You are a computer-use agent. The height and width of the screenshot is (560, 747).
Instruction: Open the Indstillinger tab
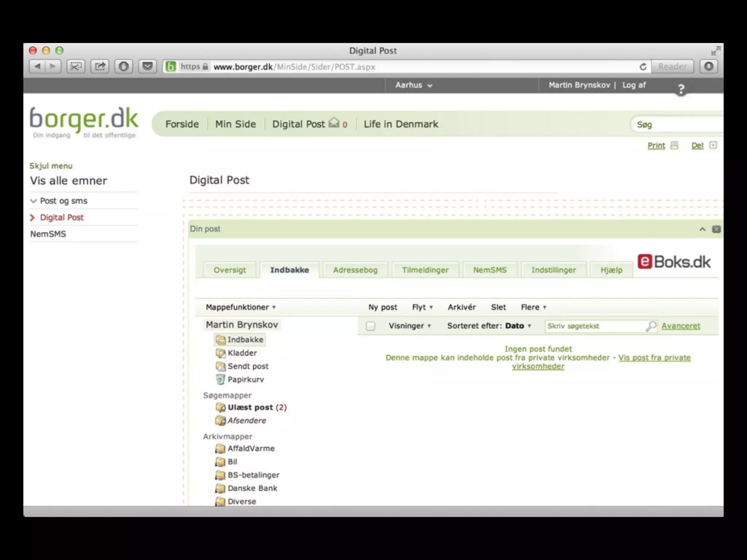point(553,270)
